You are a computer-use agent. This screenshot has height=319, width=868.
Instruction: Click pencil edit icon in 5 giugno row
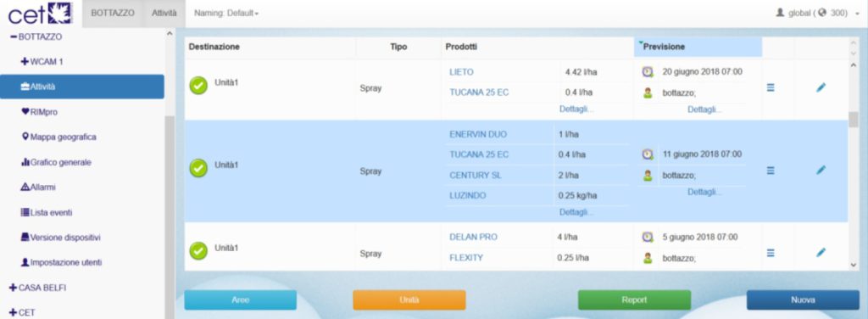[821, 253]
